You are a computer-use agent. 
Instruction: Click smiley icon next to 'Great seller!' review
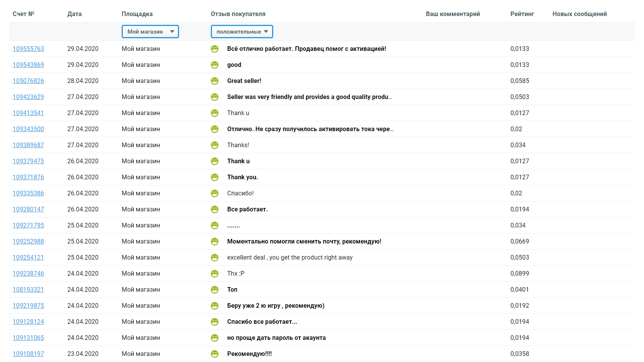215,81
